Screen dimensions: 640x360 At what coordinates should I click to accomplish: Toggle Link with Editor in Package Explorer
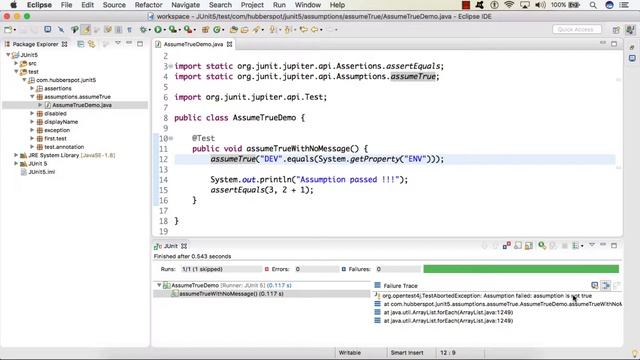pos(92,44)
